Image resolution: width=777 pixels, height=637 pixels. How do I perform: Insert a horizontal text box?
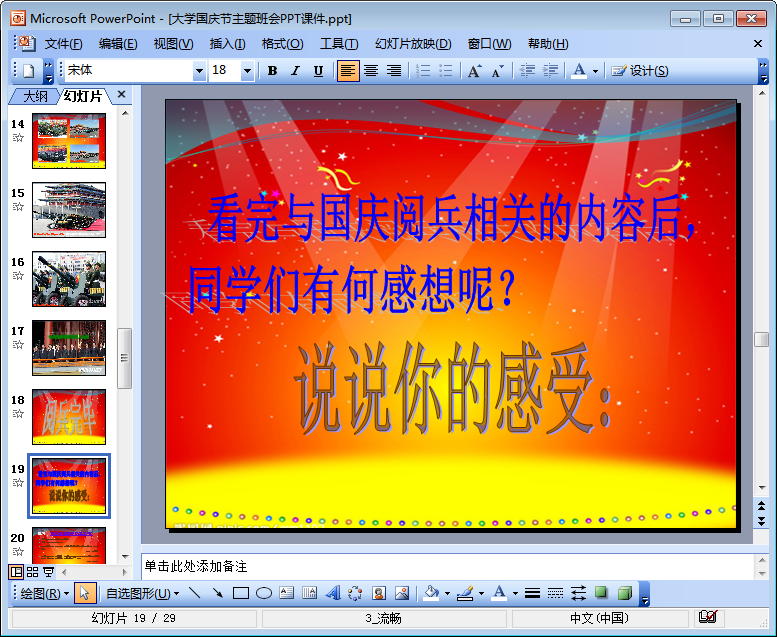click(286, 593)
